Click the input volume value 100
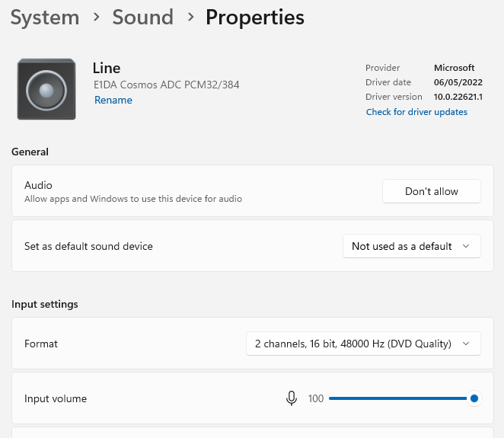 click(316, 398)
